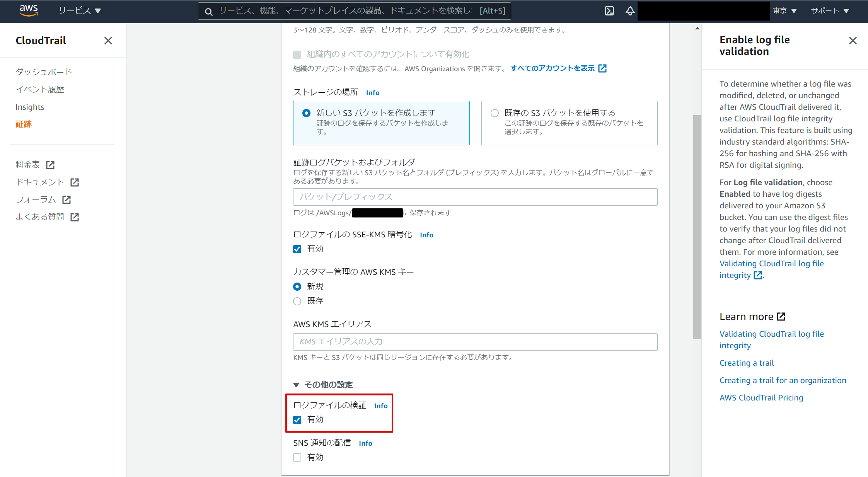Click the search magnifier icon

point(209,12)
